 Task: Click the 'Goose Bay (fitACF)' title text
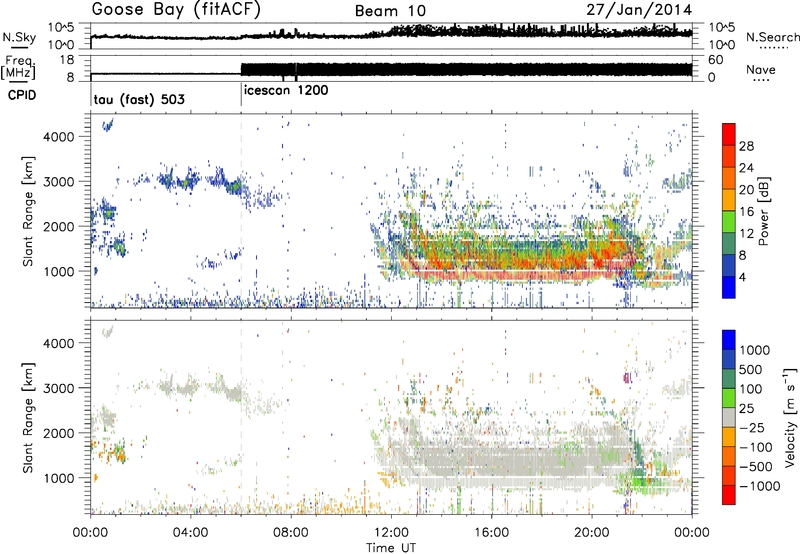(x=176, y=10)
